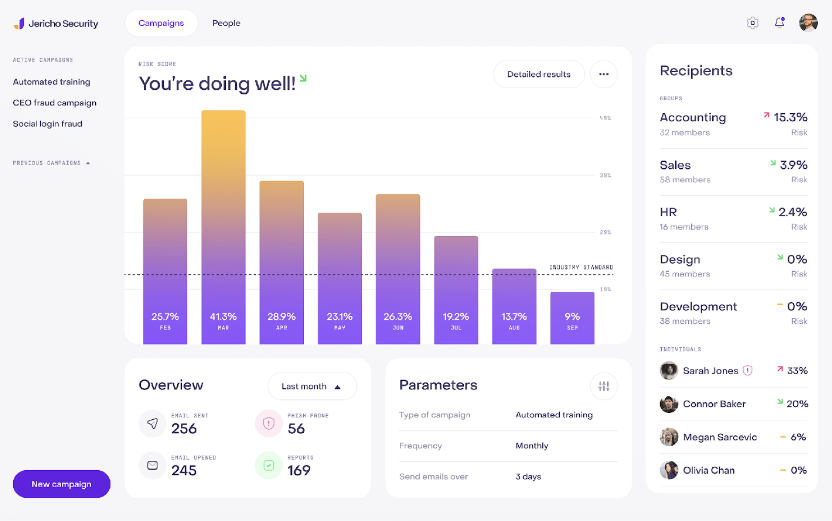The width and height of the screenshot is (832, 521).
Task: Click the Industry Standard label
Action: click(x=581, y=267)
